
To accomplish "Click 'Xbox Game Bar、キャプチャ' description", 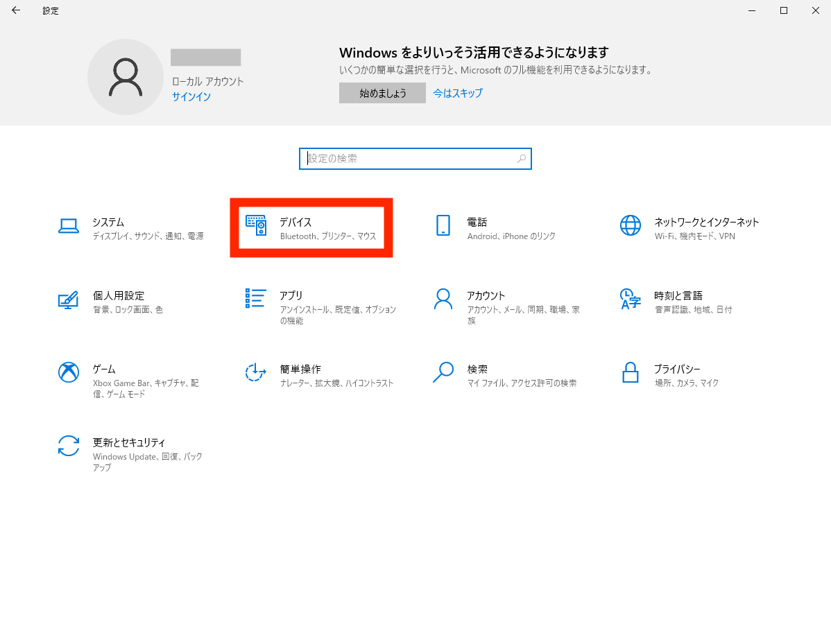I will [x=146, y=388].
